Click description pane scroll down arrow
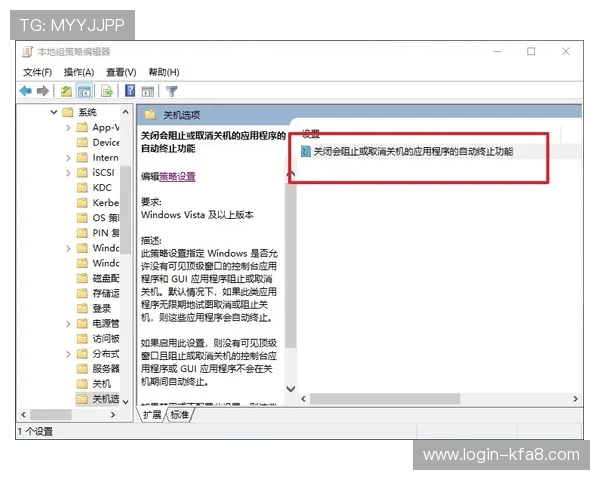Image resolution: width=600 pixels, height=480 pixels. [291, 389]
